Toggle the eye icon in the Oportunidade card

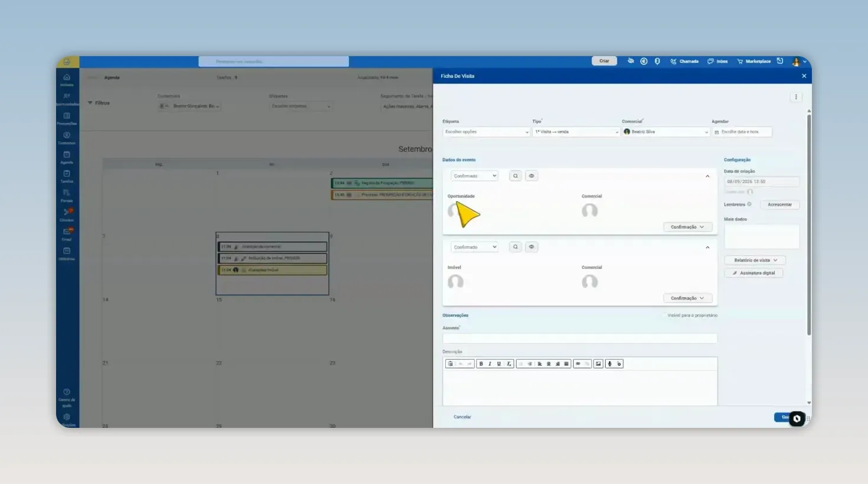pyautogui.click(x=531, y=176)
